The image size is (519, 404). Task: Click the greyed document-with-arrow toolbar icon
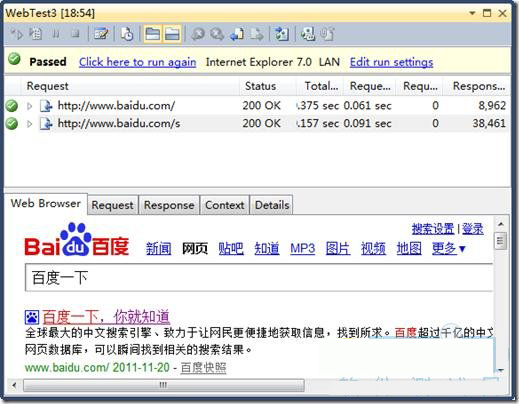pyautogui.click(x=257, y=34)
